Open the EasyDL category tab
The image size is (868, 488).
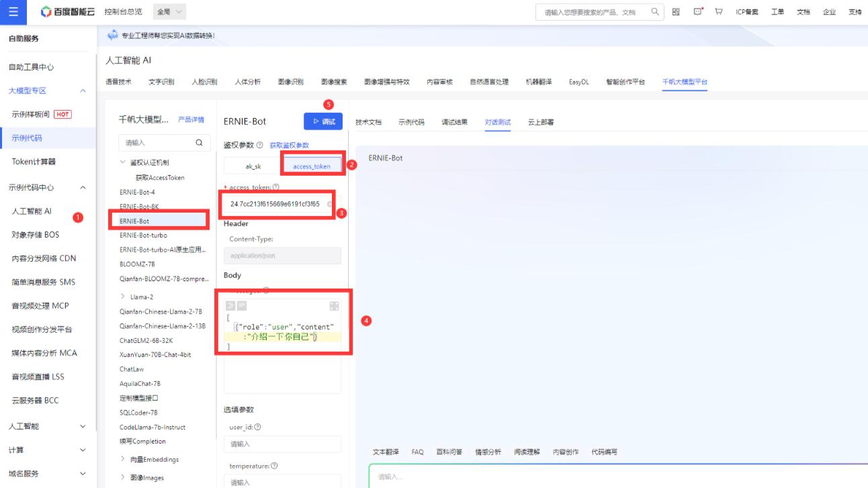pos(579,82)
